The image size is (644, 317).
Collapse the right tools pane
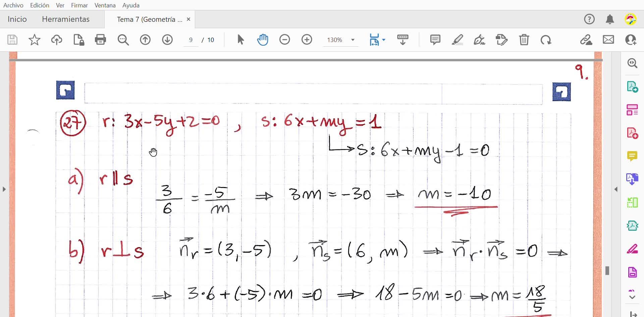pyautogui.click(x=616, y=189)
